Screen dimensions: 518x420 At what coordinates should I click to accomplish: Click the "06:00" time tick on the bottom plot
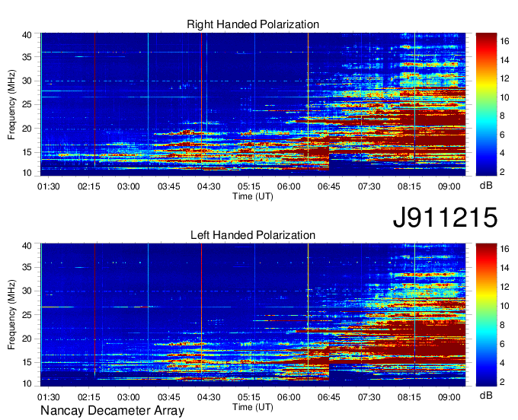click(x=289, y=397)
